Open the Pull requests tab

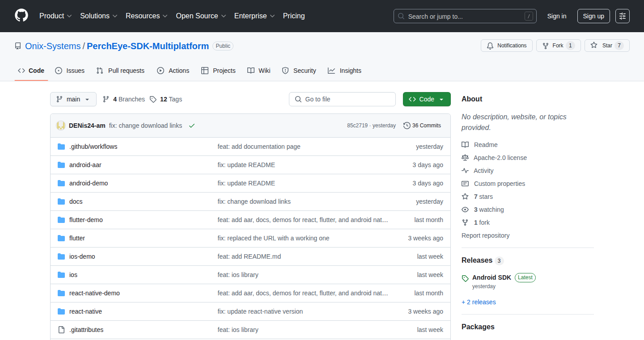[120, 71]
